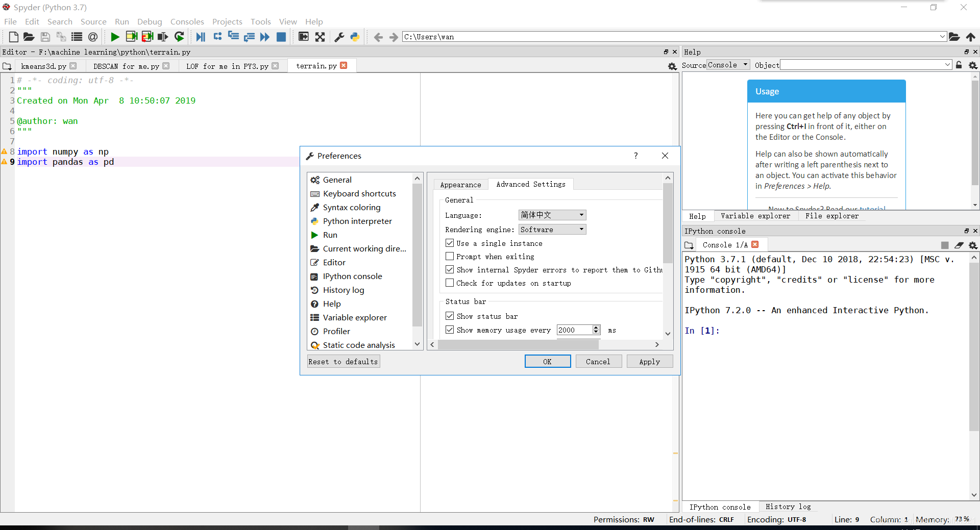
Task: Switch to DBSCAN for me.py tab
Action: [x=126, y=66]
